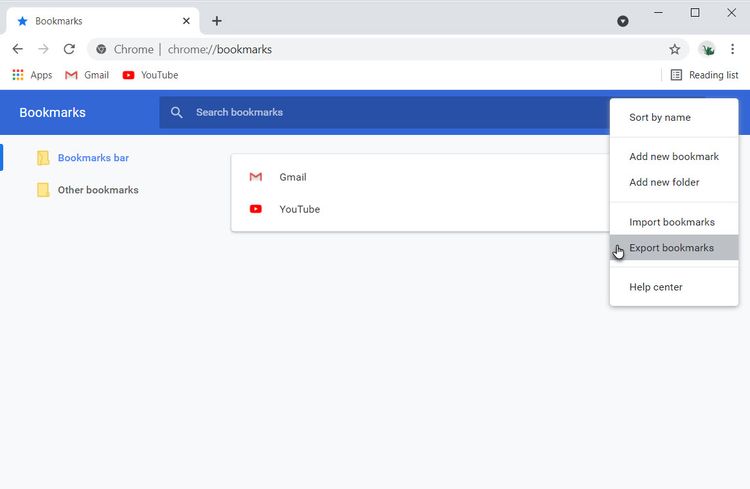Choose Sort by name
Screen dimensions: 750x489
(674, 118)
